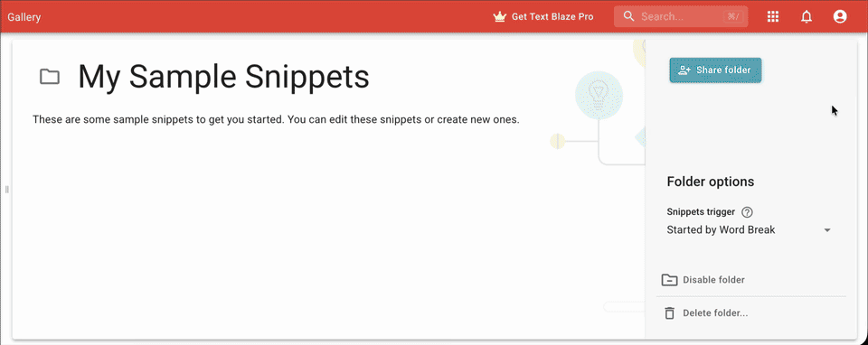868x345 pixels.
Task: Share the folder with others
Action: pos(715,70)
